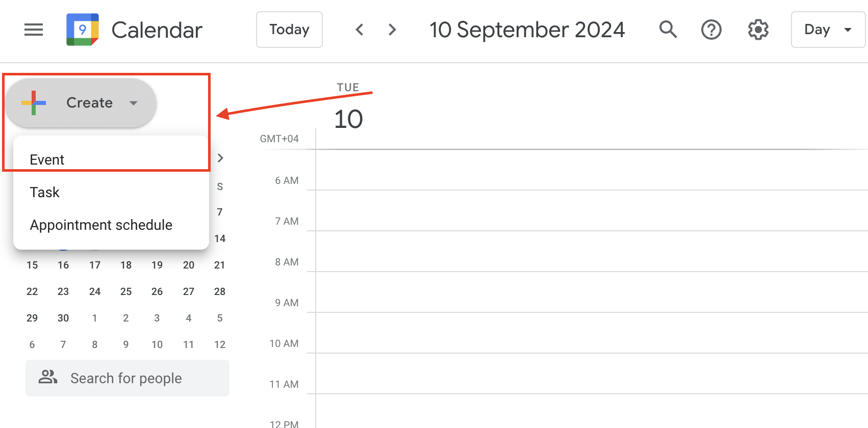The height and width of the screenshot is (428, 868).
Task: Click the help question mark icon
Action: tap(711, 30)
